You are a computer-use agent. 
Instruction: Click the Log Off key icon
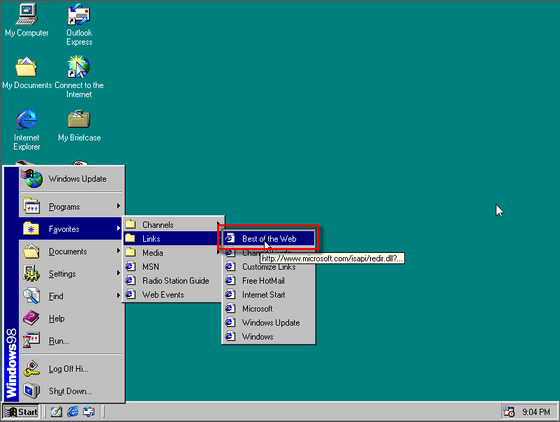tap(31, 368)
